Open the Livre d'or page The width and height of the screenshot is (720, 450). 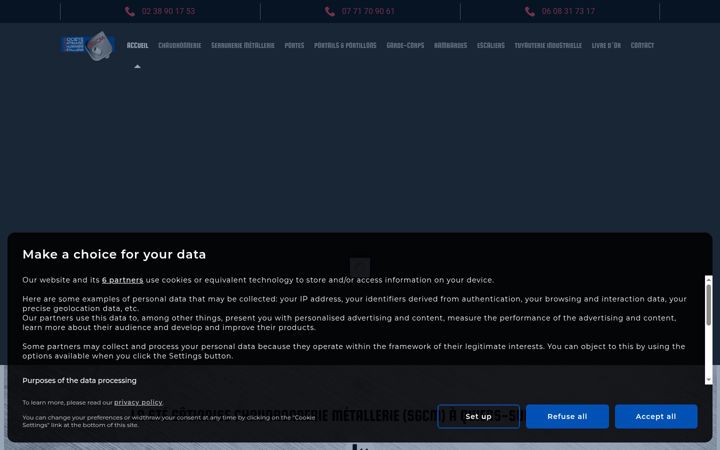click(606, 45)
